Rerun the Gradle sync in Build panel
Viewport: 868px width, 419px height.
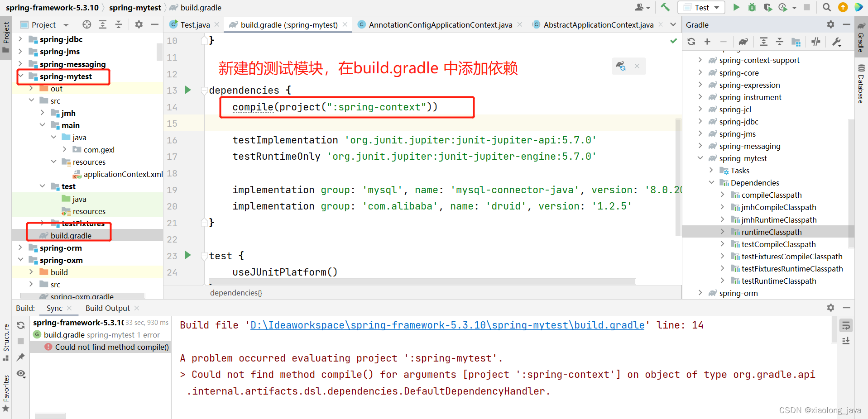[21, 325]
